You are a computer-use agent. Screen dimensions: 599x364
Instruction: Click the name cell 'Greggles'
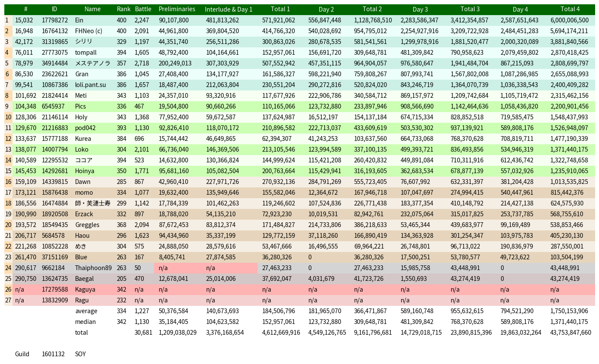point(87,225)
